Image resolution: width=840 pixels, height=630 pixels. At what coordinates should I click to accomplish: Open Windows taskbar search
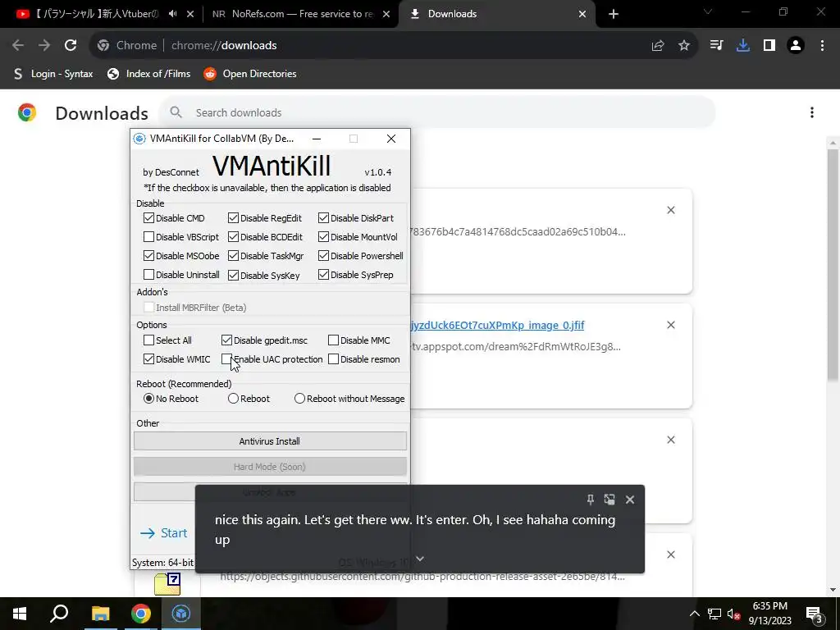pos(59,614)
